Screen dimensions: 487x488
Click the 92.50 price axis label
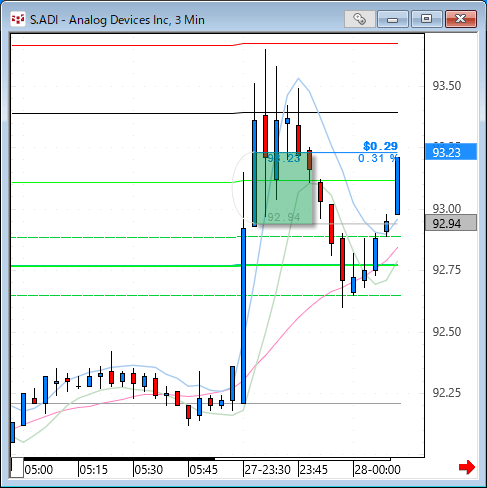coord(447,332)
